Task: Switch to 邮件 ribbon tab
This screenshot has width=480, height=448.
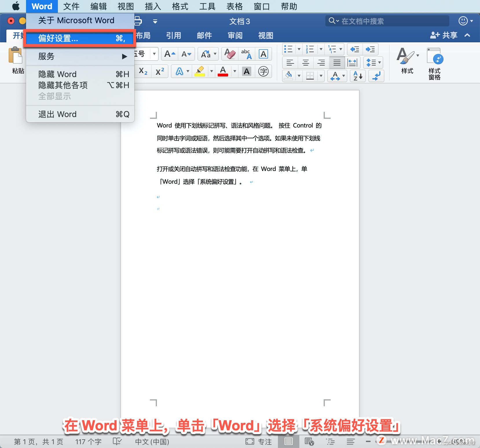Action: tap(204, 35)
